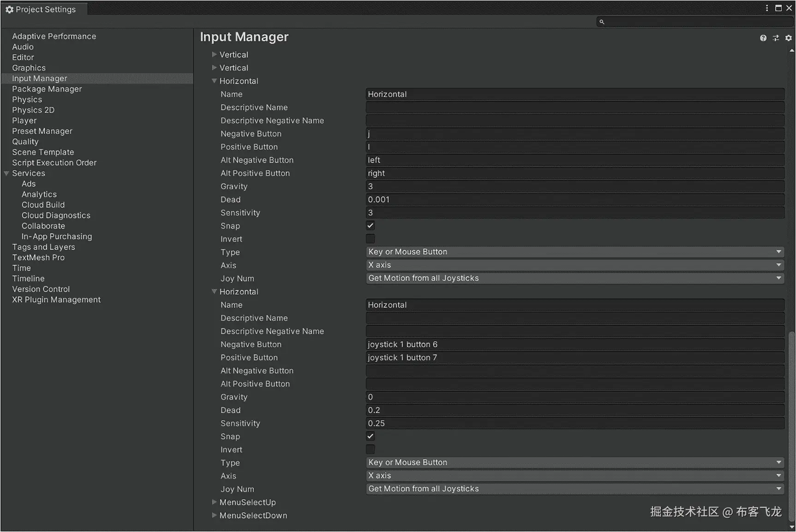
Task: Expand the MenuSelectUp axis entry
Action: [x=214, y=502]
